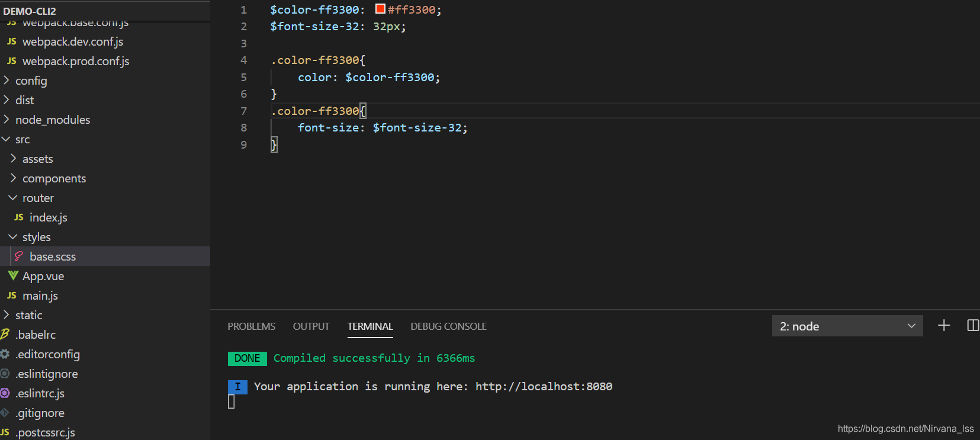Image resolution: width=980 pixels, height=440 pixels.
Task: Split the terminal panel
Action: click(x=973, y=325)
